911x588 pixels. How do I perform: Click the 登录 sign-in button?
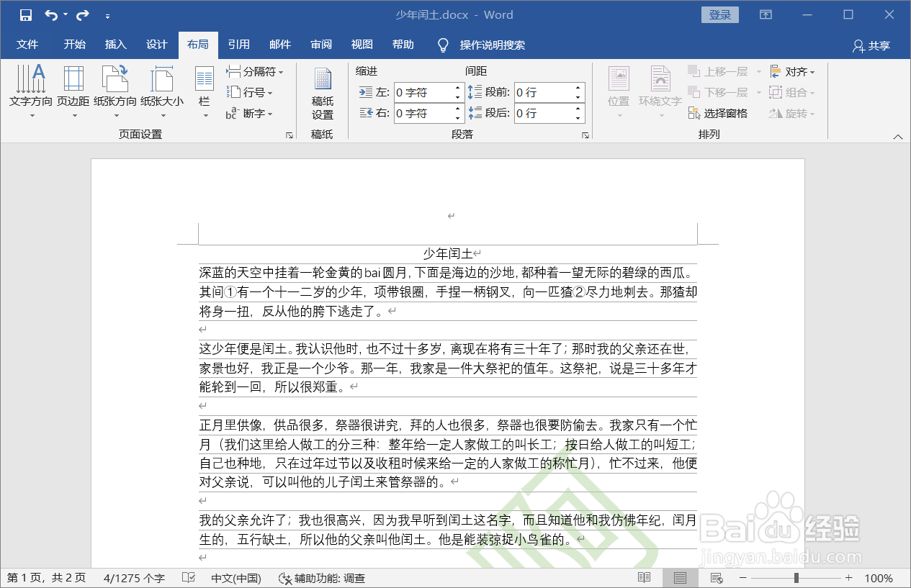[x=719, y=15]
